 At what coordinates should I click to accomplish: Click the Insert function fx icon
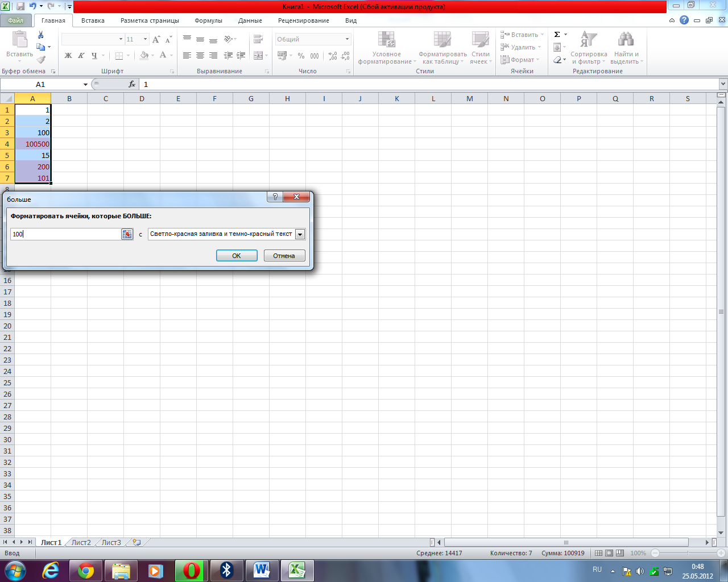pos(132,84)
